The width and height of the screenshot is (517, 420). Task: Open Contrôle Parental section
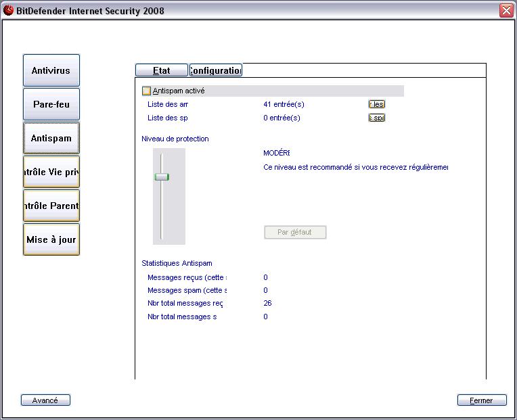[51, 206]
